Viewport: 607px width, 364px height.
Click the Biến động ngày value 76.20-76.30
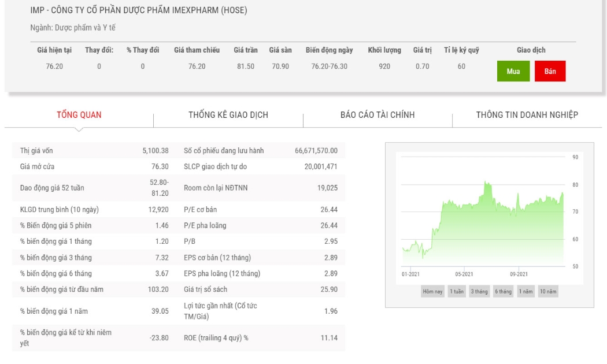click(x=330, y=66)
